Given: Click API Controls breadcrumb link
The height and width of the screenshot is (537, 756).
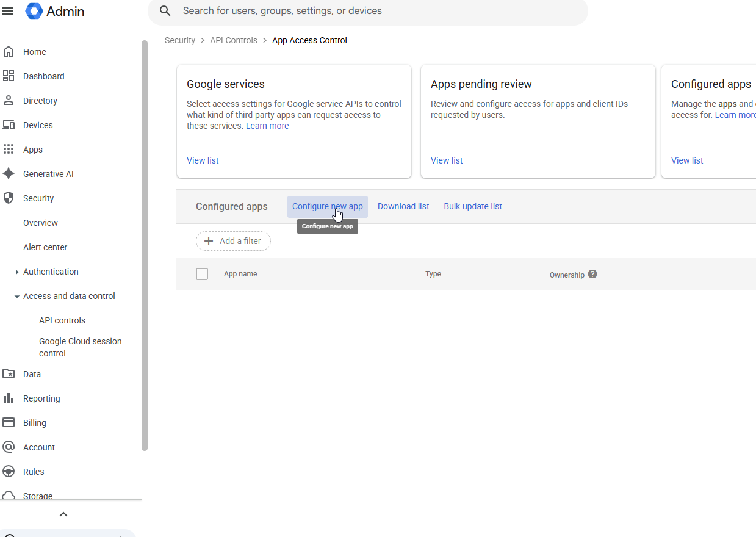Looking at the screenshot, I should click(x=234, y=40).
